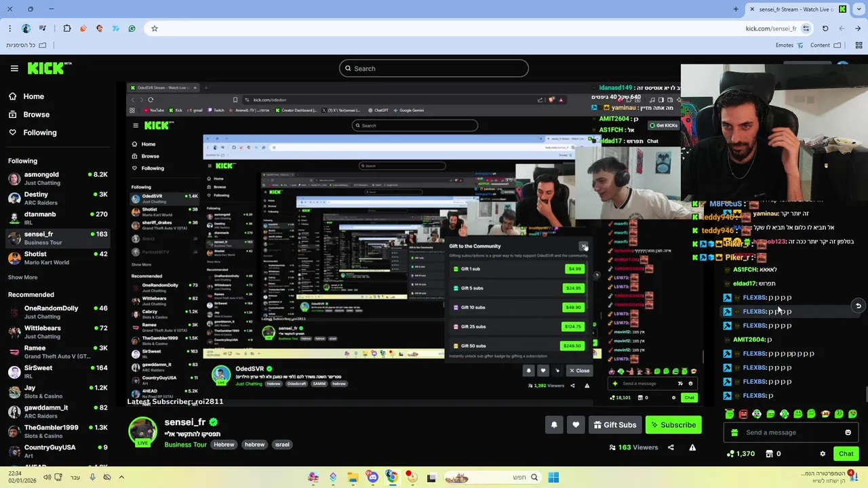Click the gift icon in chat input

(x=734, y=432)
